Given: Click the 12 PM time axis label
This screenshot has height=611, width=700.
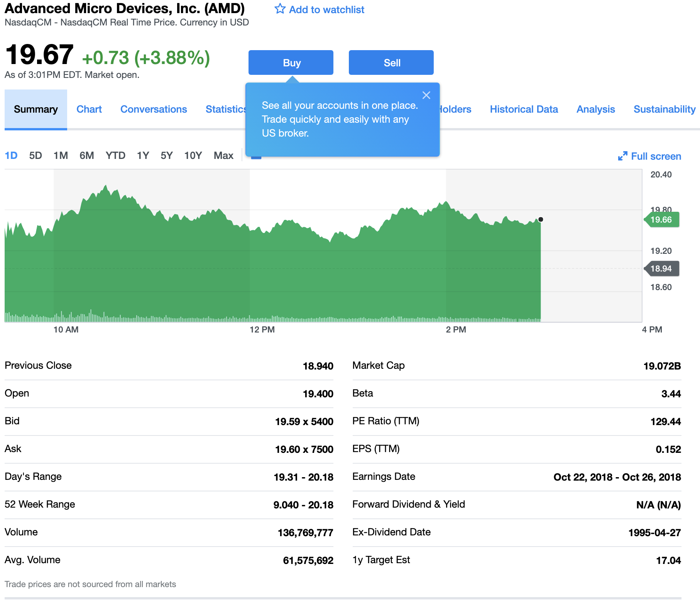Looking at the screenshot, I should [262, 329].
